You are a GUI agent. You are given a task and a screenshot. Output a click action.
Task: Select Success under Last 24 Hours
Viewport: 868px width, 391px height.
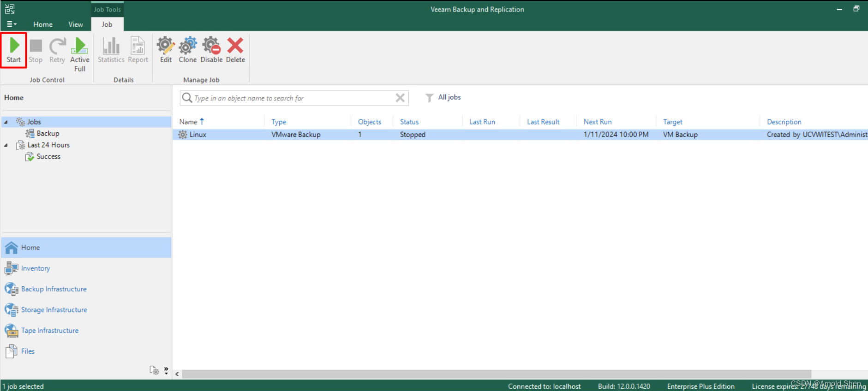coord(48,156)
